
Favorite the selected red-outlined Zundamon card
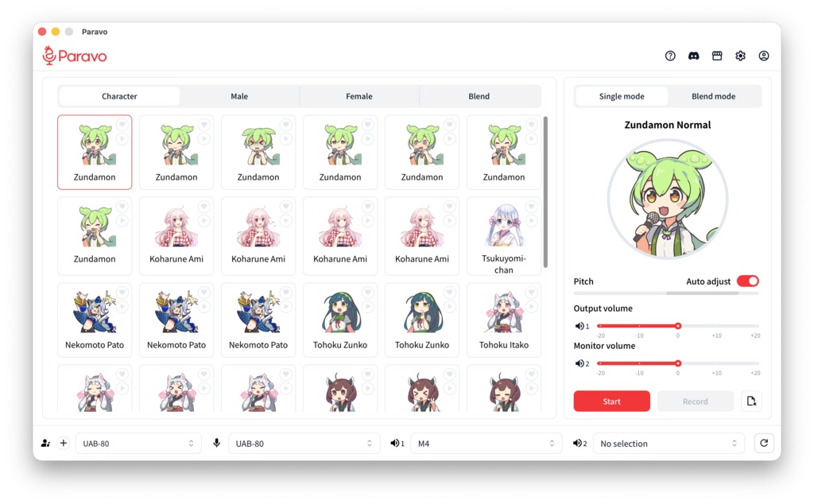pos(122,124)
